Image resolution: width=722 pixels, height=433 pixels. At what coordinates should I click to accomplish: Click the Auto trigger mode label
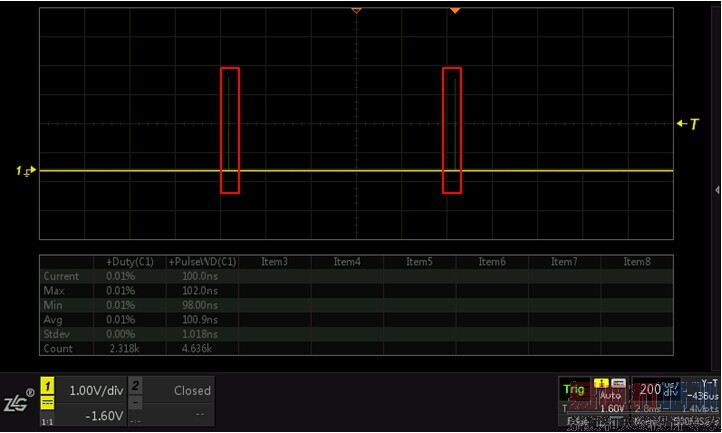(611, 395)
